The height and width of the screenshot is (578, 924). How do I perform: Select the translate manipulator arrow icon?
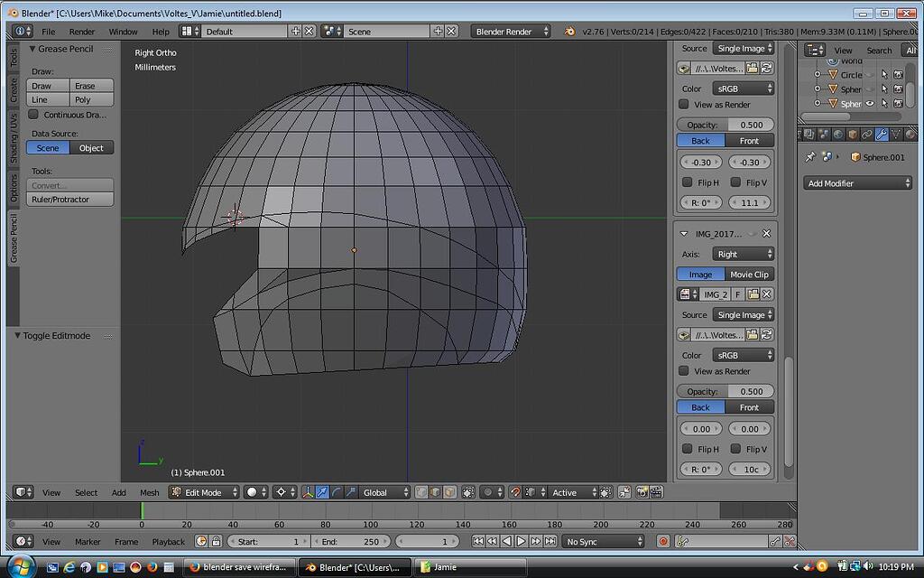point(322,492)
